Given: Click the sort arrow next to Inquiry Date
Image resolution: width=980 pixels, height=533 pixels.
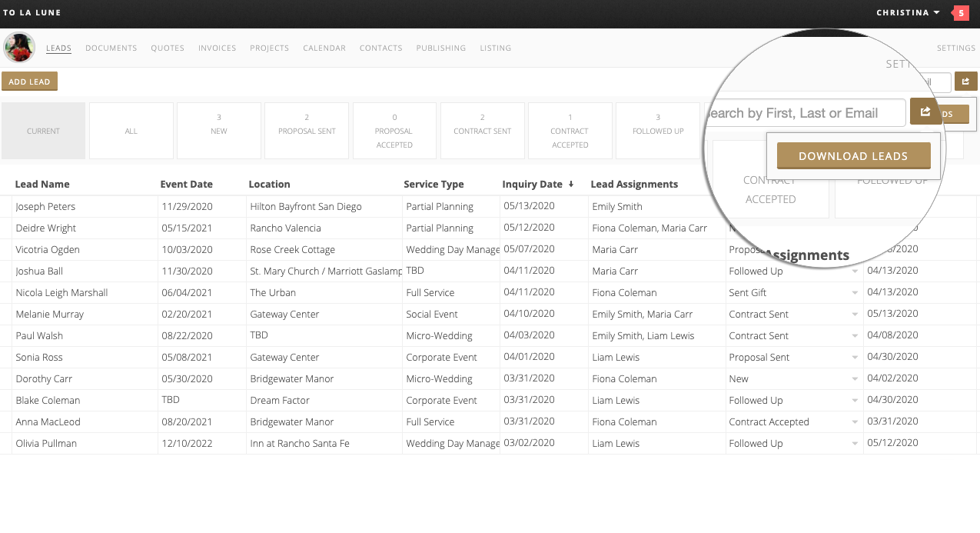Looking at the screenshot, I should [570, 185].
